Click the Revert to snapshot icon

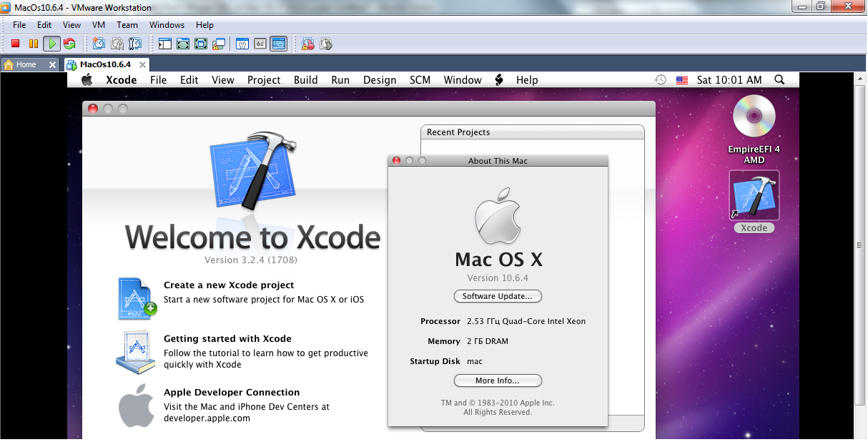(x=117, y=44)
